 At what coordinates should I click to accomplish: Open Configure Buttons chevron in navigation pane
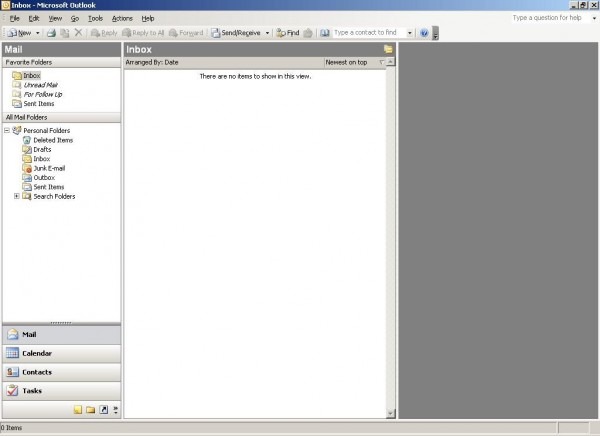click(116, 410)
